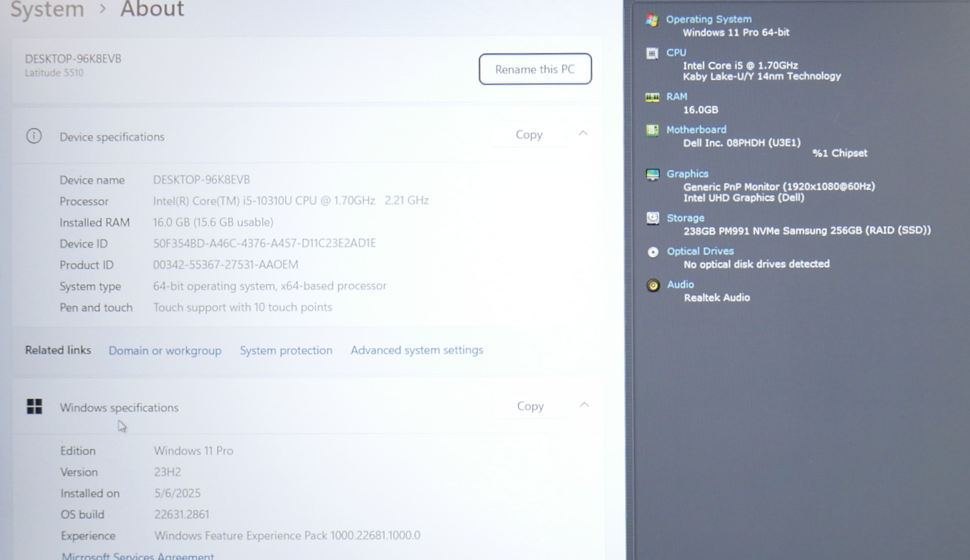
Task: Click the Latitude 5510 model text
Action: click(54, 73)
